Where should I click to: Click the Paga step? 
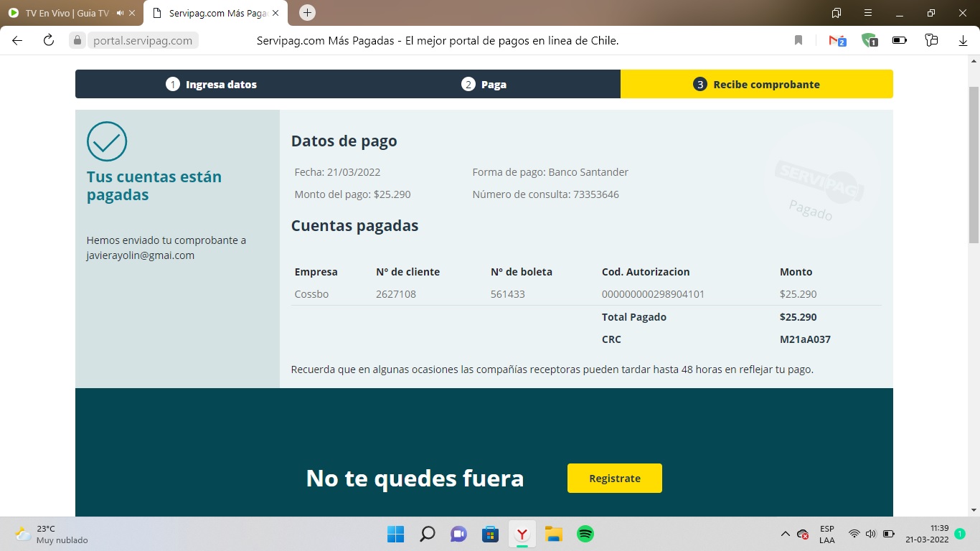484,84
